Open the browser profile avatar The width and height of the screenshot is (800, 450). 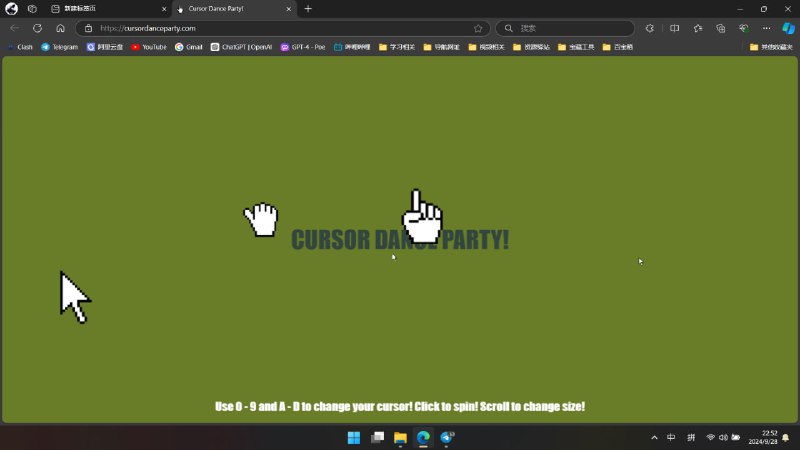click(x=11, y=9)
